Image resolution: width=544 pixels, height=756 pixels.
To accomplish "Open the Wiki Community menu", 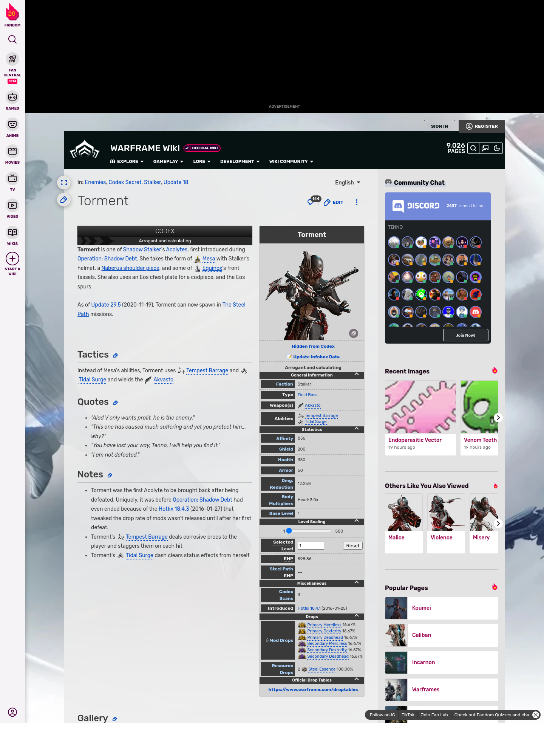I will 291,161.
